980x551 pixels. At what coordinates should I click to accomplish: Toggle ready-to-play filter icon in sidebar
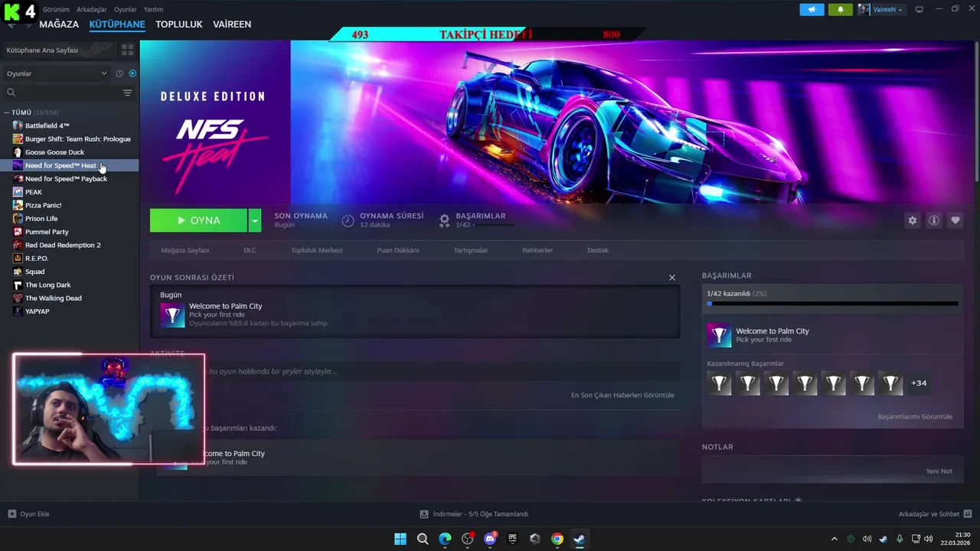click(132, 73)
